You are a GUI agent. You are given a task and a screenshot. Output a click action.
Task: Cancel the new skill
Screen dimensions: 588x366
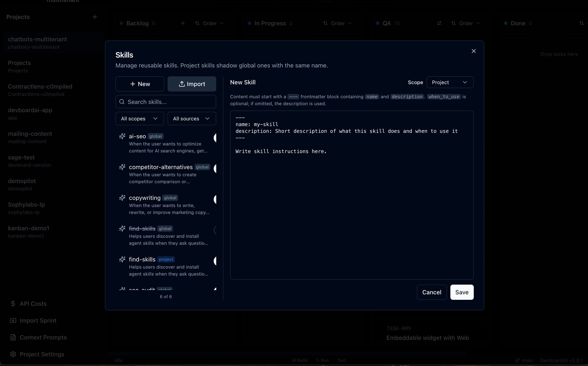(432, 292)
